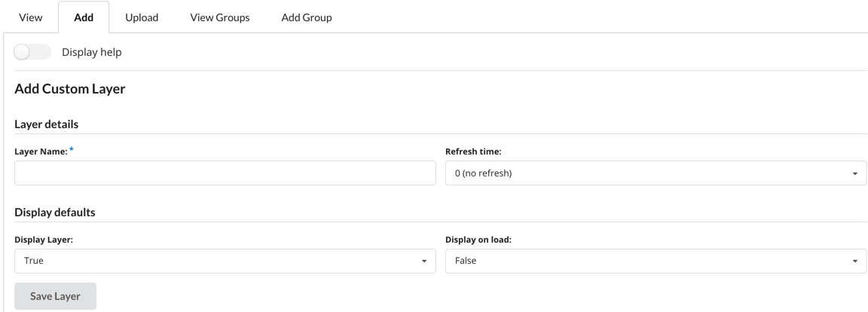This screenshot has width=868, height=312.
Task: Click the "Refresh time:" field label
Action: 473,151
